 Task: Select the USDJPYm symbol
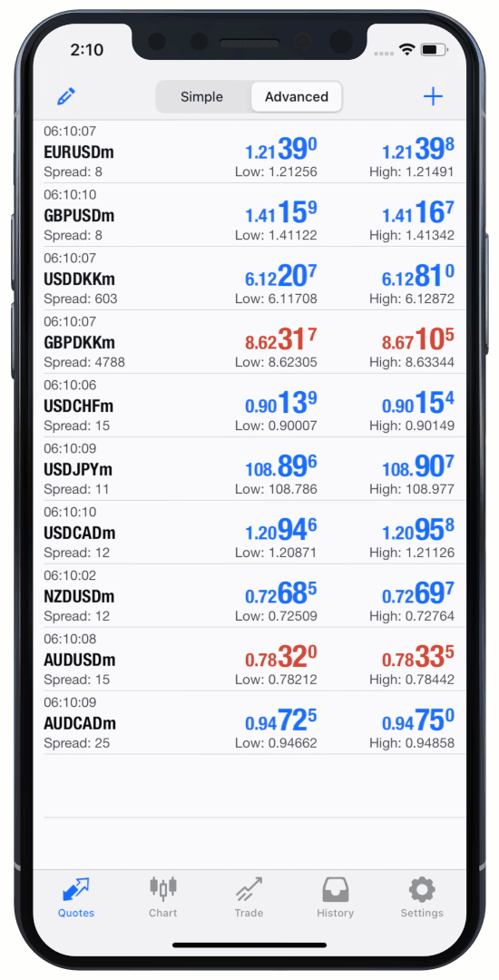point(79,469)
